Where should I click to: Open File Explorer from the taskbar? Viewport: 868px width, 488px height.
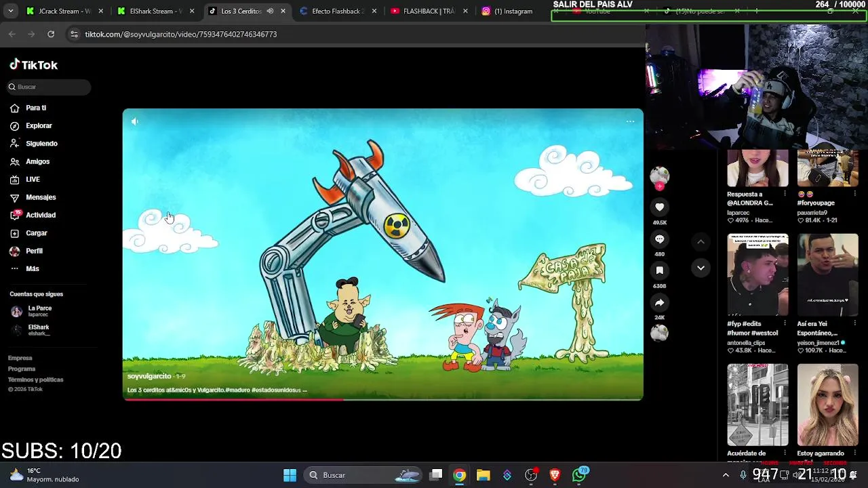[483, 475]
